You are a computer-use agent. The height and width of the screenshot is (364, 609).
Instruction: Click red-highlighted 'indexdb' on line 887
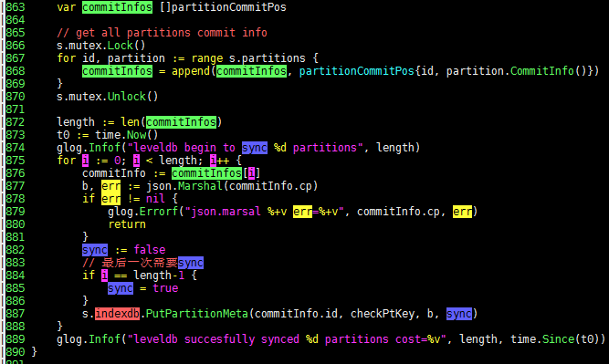pyautogui.click(x=117, y=314)
